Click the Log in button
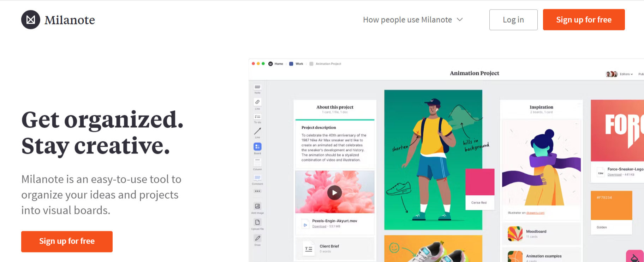Viewport: 644px width, 262px height. (x=513, y=20)
